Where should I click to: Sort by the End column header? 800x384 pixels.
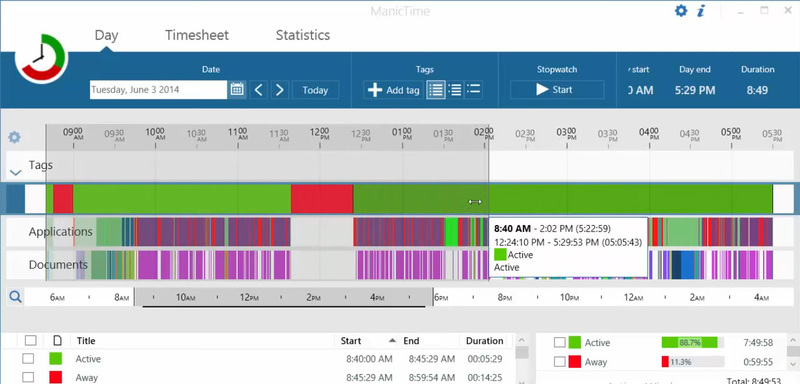pyautogui.click(x=411, y=341)
